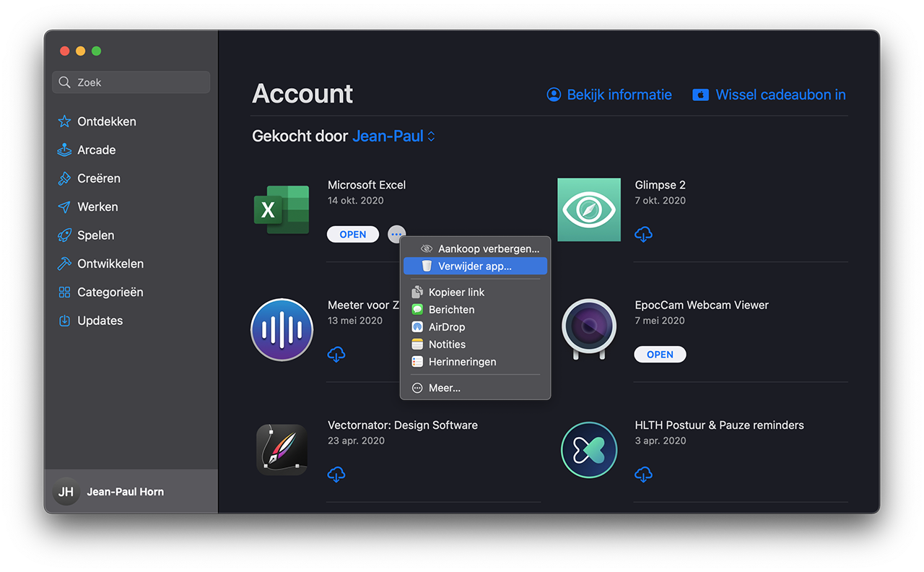The width and height of the screenshot is (924, 572).
Task: Open the Werken category
Action: coord(88,207)
